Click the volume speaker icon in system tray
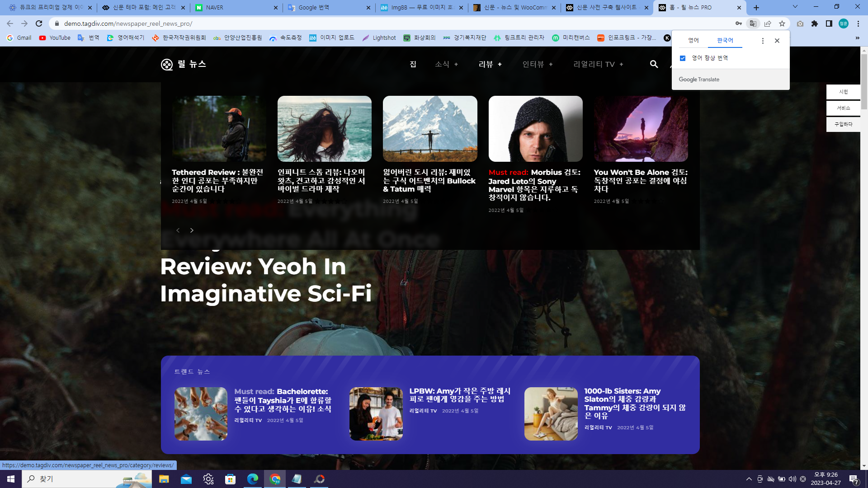 pyautogui.click(x=793, y=479)
